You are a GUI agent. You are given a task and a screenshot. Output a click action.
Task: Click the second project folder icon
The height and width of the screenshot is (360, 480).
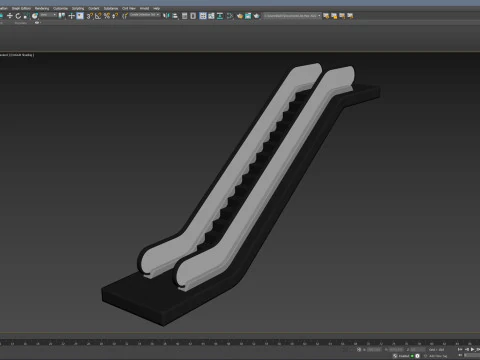(334, 16)
